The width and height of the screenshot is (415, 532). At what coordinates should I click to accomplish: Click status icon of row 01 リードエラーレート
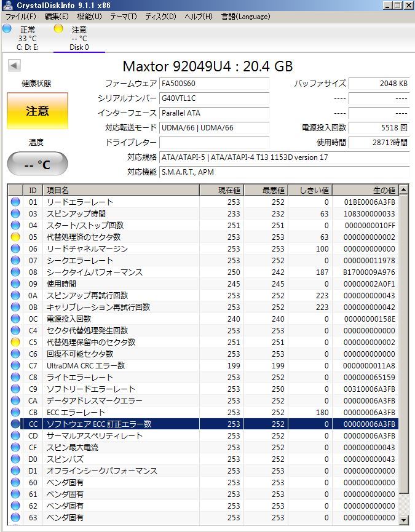15,202
